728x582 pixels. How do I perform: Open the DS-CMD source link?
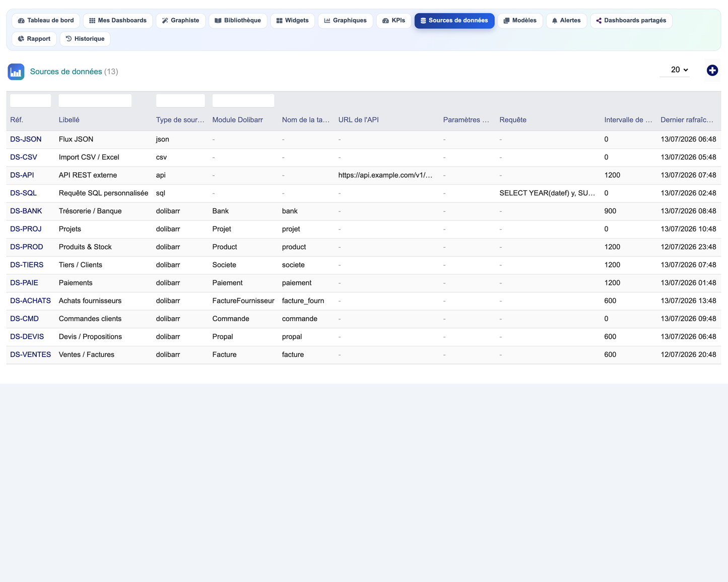pyautogui.click(x=24, y=319)
